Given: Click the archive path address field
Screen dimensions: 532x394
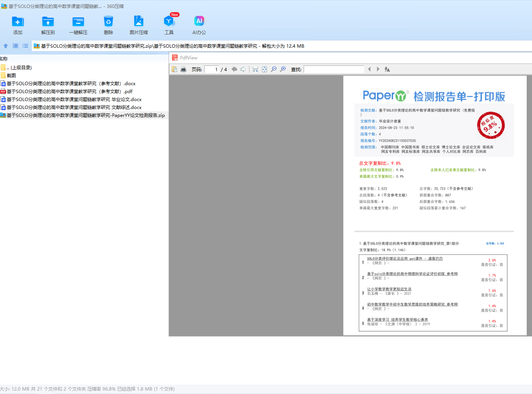Looking at the screenshot, I should 282,46.
